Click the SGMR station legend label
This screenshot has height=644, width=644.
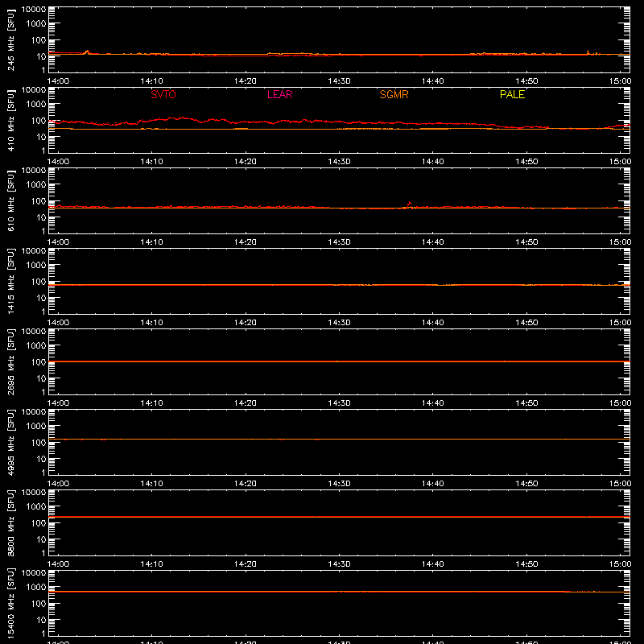click(x=394, y=94)
